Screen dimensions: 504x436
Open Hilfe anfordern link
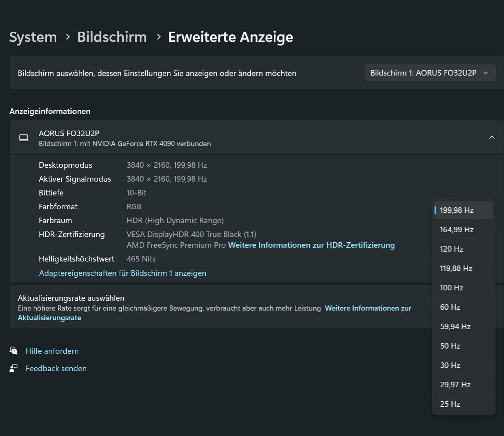pyautogui.click(x=52, y=351)
